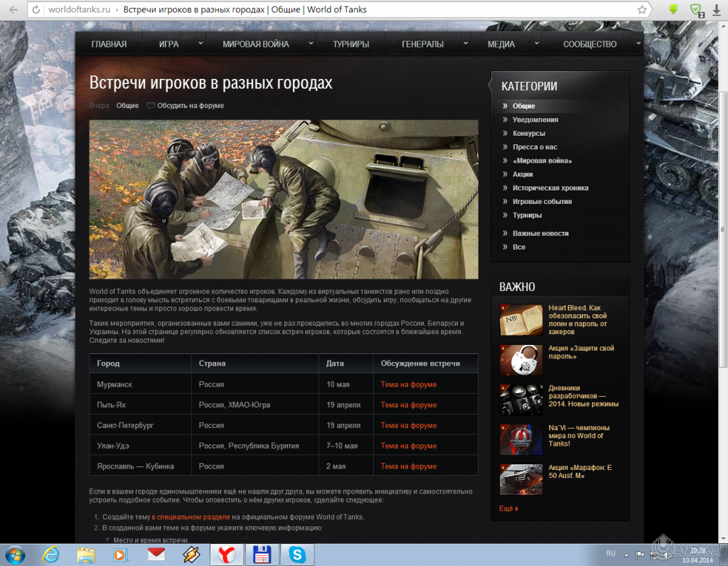This screenshot has height=566, width=728.
Task: Open forum topic for Улан-Удэ
Action: 409,446
